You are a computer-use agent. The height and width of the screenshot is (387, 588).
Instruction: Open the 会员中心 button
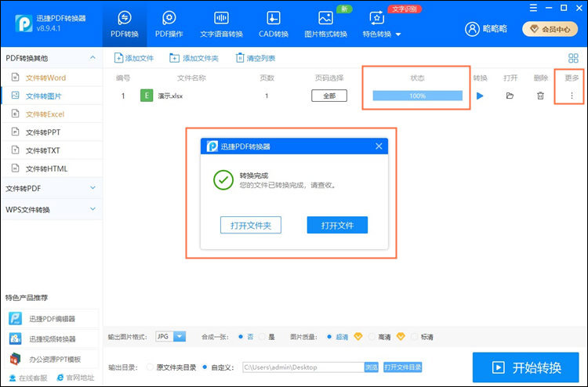click(550, 29)
